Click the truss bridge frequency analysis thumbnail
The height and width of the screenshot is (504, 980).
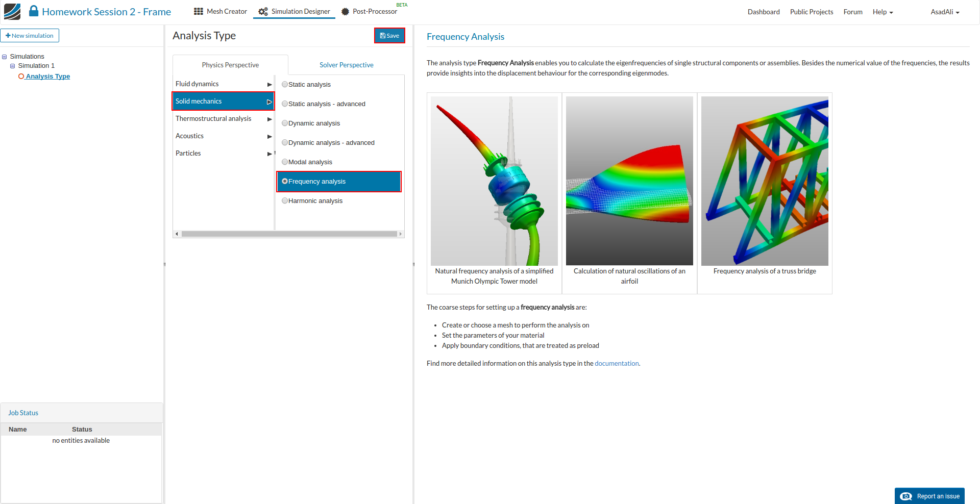[x=764, y=181]
